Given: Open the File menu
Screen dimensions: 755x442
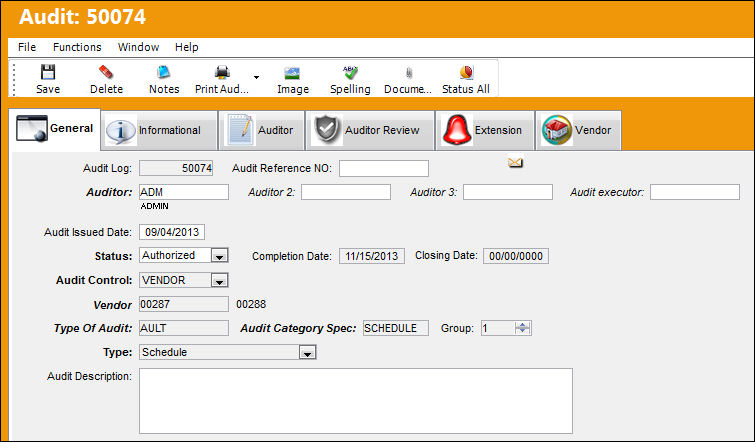Looking at the screenshot, I should [x=27, y=47].
